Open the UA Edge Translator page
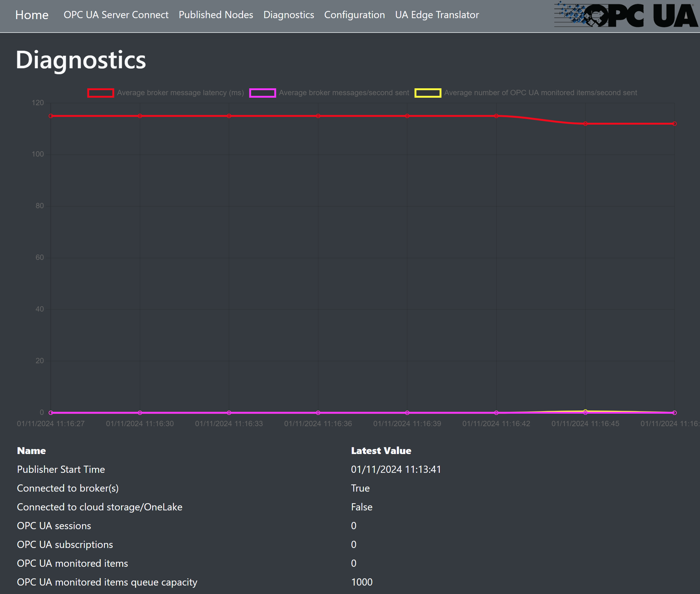This screenshot has width=700, height=594. [437, 15]
